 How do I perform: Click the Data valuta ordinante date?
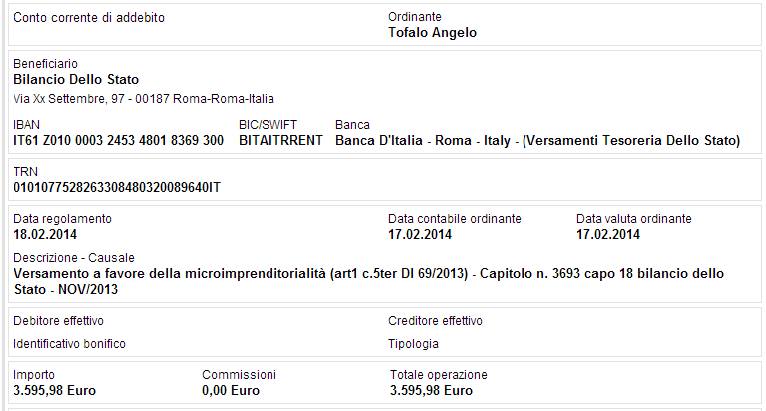[x=608, y=234]
